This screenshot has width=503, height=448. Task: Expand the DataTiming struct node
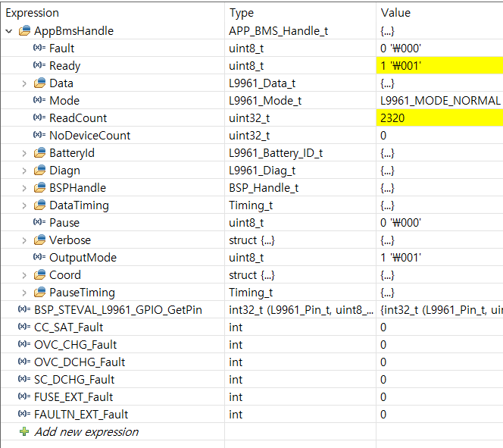pos(24,205)
